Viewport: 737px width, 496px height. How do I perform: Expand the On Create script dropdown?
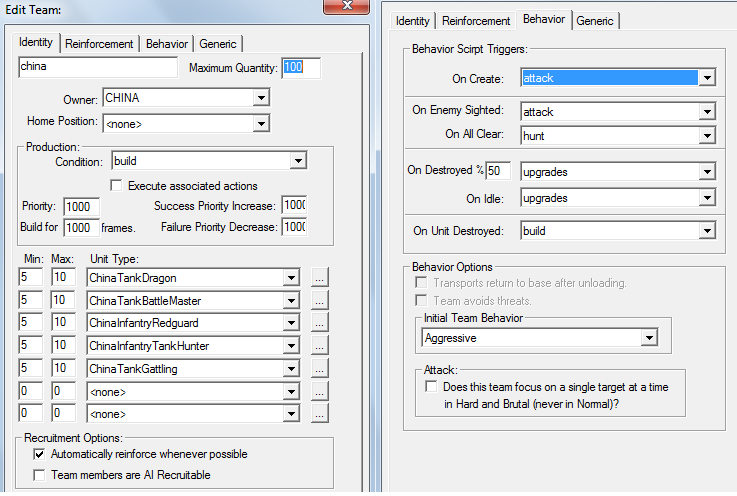(x=706, y=77)
